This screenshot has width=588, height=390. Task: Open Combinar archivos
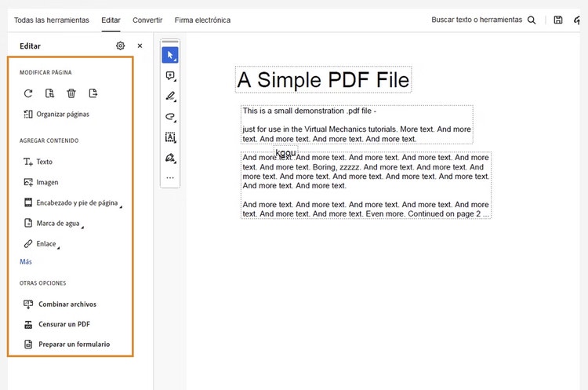[60, 304]
